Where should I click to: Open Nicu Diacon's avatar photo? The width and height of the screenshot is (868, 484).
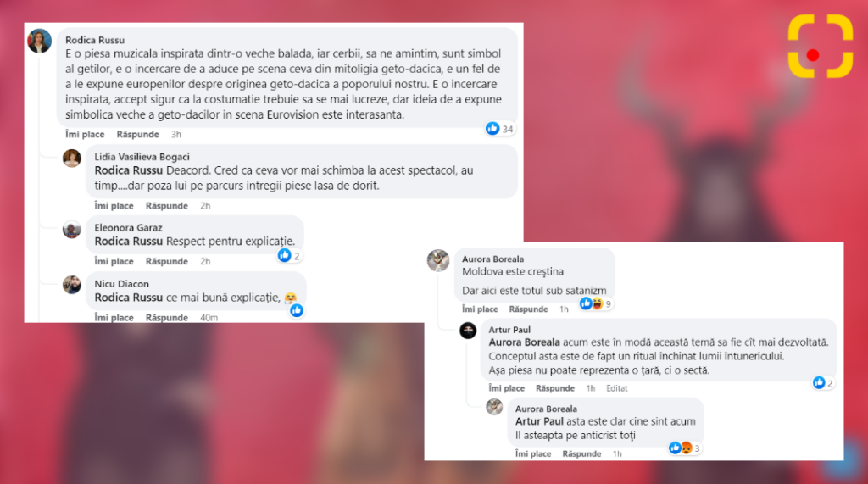click(x=72, y=285)
